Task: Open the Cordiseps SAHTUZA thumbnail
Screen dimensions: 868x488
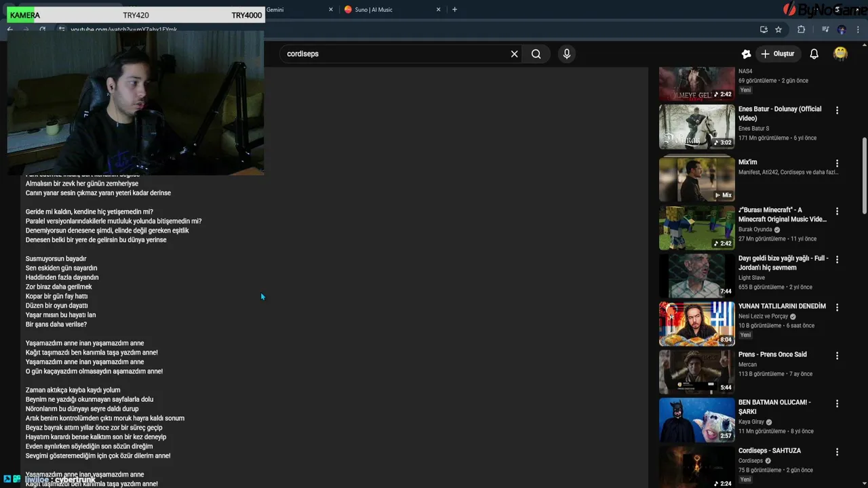Action: click(x=696, y=467)
